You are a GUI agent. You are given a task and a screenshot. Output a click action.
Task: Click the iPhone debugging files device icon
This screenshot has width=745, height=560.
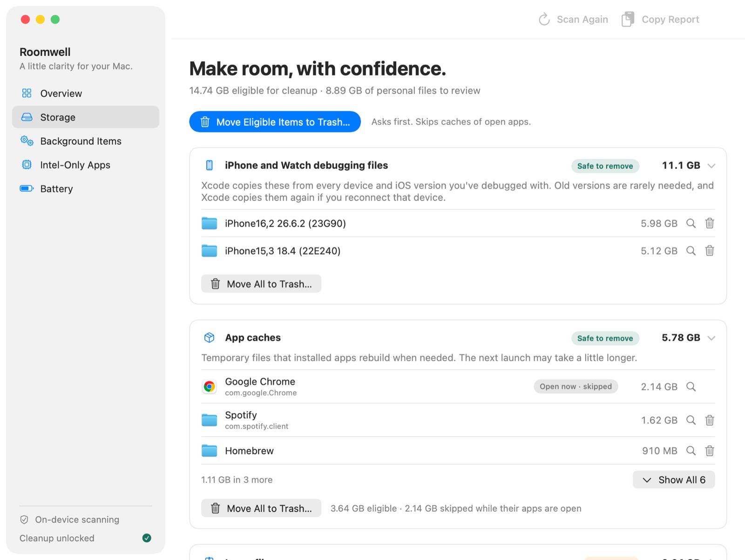click(210, 165)
